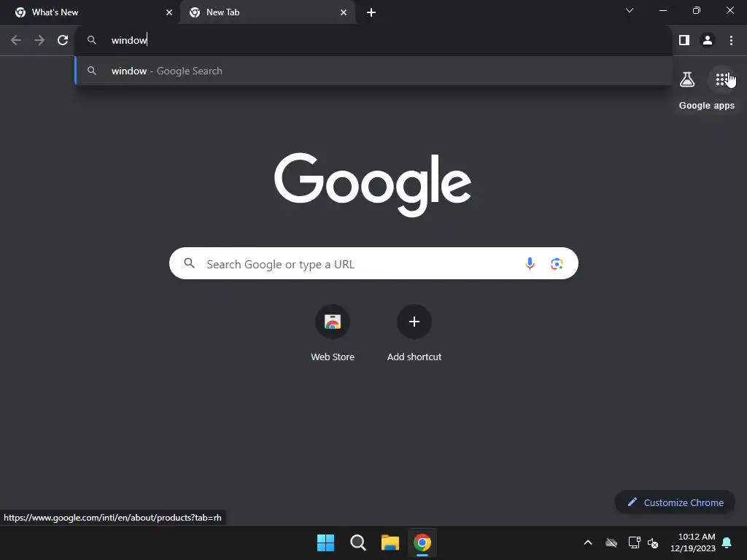Go back using the back arrow
The width and height of the screenshot is (747, 560).
(16, 41)
